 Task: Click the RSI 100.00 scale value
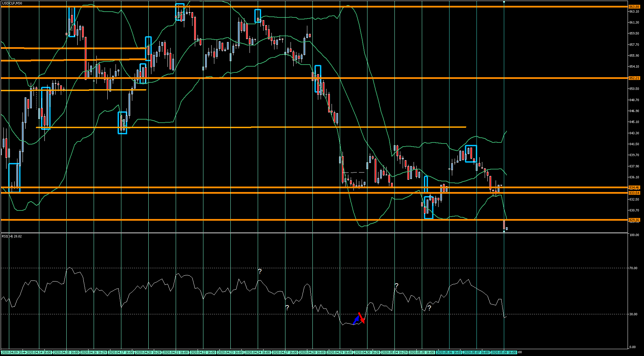tap(634, 235)
